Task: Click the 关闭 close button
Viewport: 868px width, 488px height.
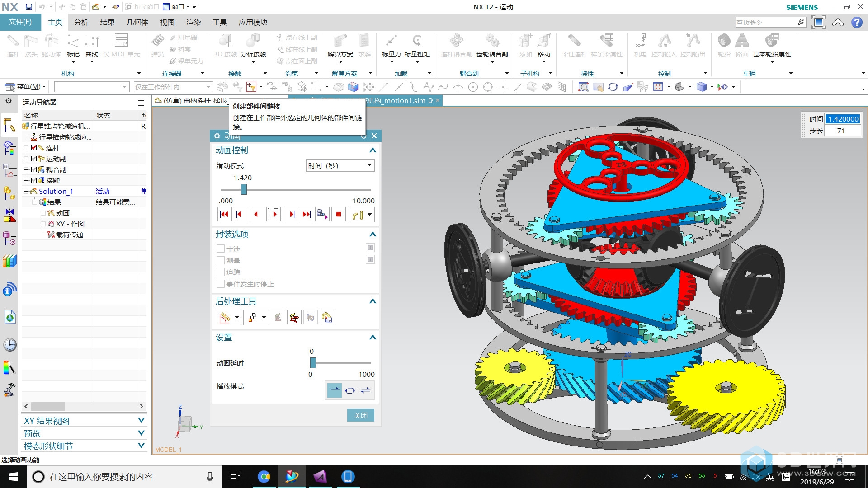Action: coord(361,415)
